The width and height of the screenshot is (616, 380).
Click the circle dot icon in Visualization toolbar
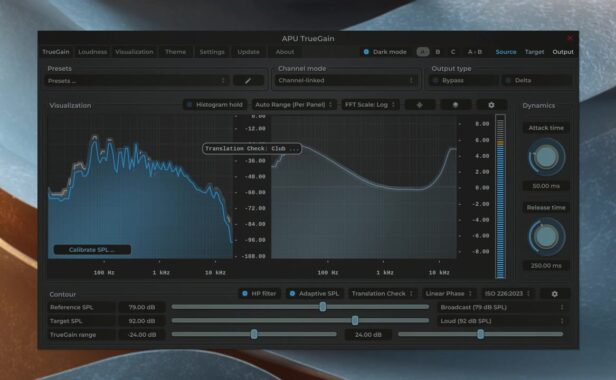(455, 105)
